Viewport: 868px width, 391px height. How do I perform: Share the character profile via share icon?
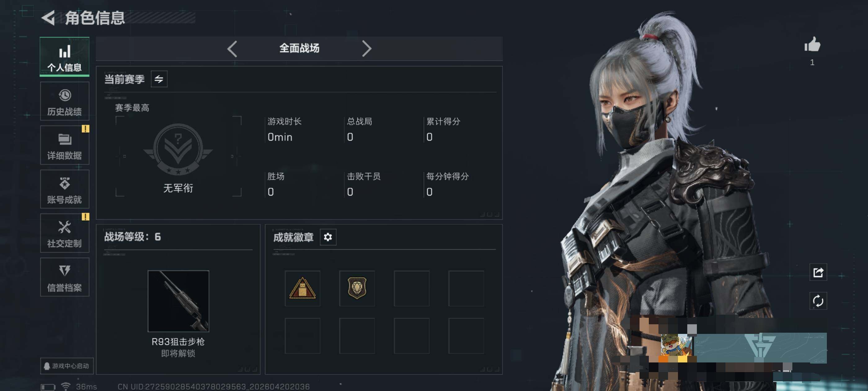(818, 272)
